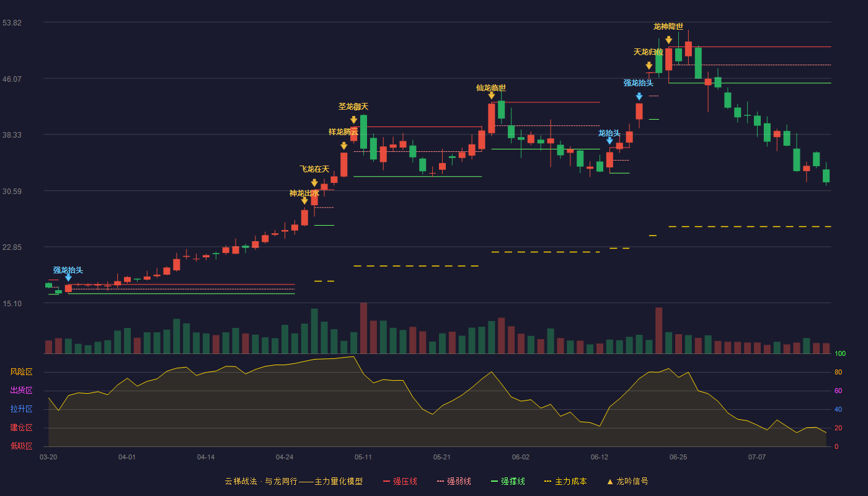Image resolution: width=868 pixels, height=496 pixels.
Task: Click the orange 80 indicator scale label
Action: (838, 373)
